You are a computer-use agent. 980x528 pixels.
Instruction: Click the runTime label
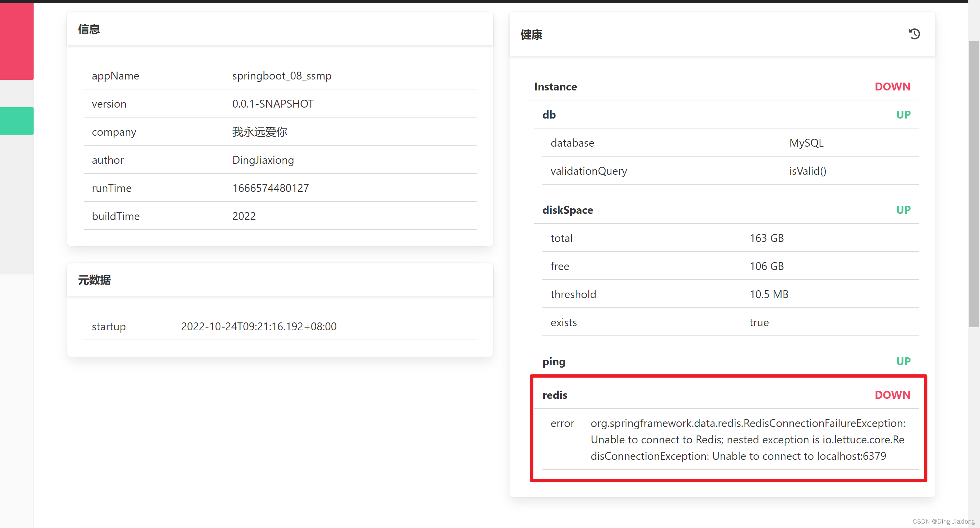click(111, 188)
